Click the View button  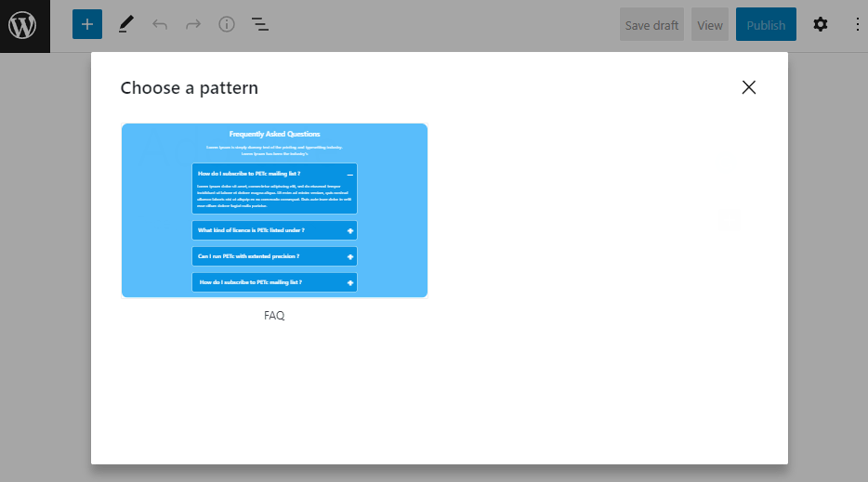(x=710, y=25)
